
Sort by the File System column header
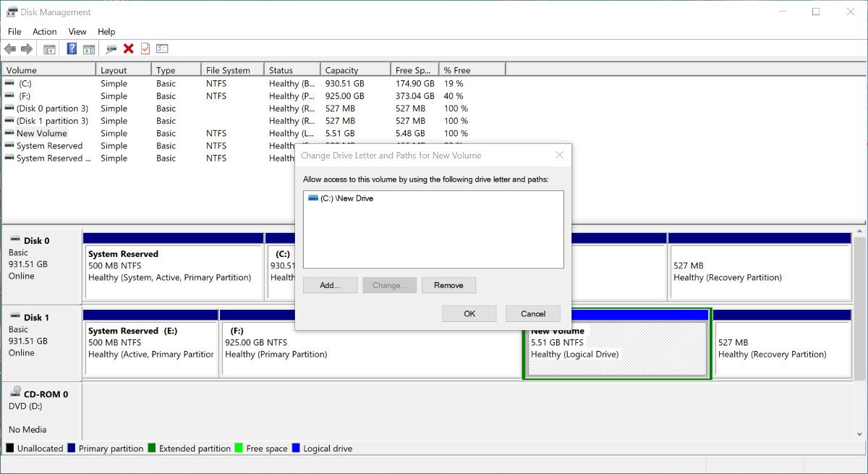(233, 70)
